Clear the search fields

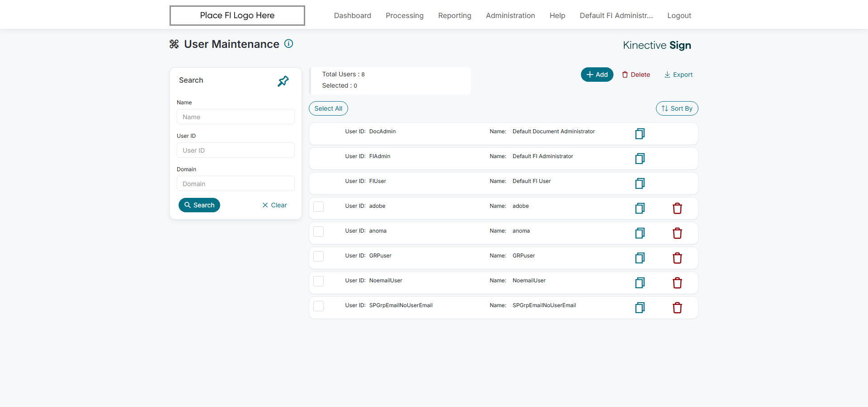point(274,205)
